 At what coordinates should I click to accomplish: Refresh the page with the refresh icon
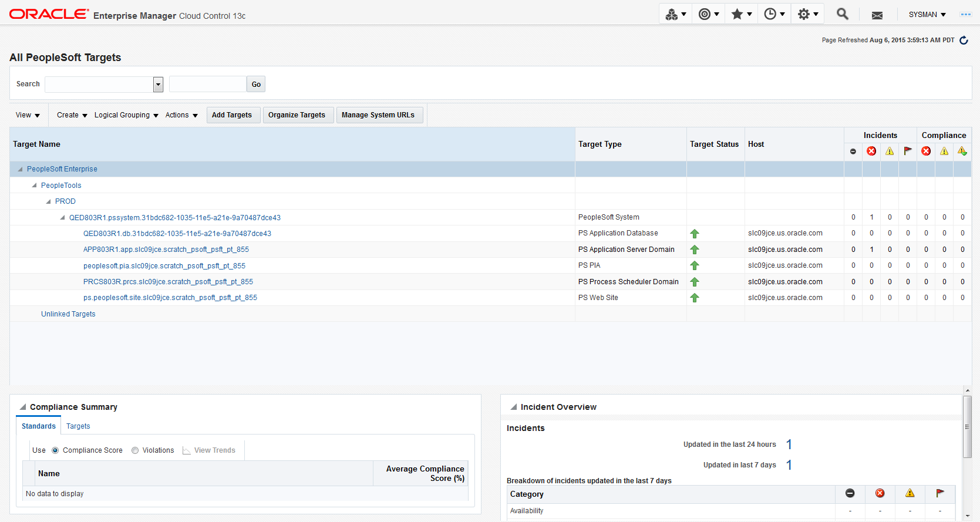pos(964,41)
